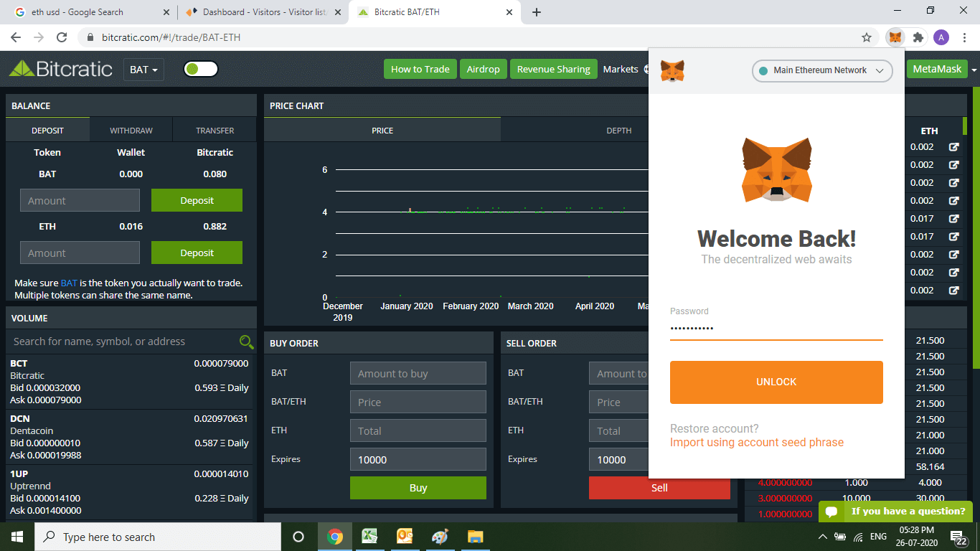The image size is (980, 551).
Task: Open the Windows notification center
Action: (x=958, y=537)
